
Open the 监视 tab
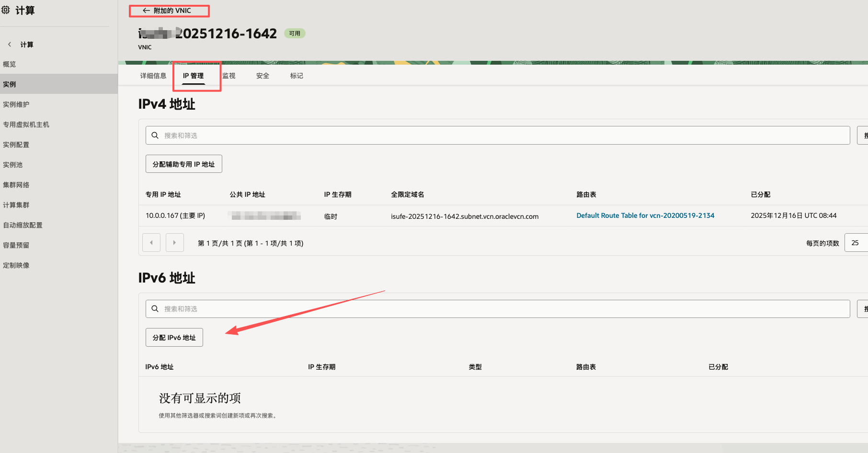tap(229, 76)
